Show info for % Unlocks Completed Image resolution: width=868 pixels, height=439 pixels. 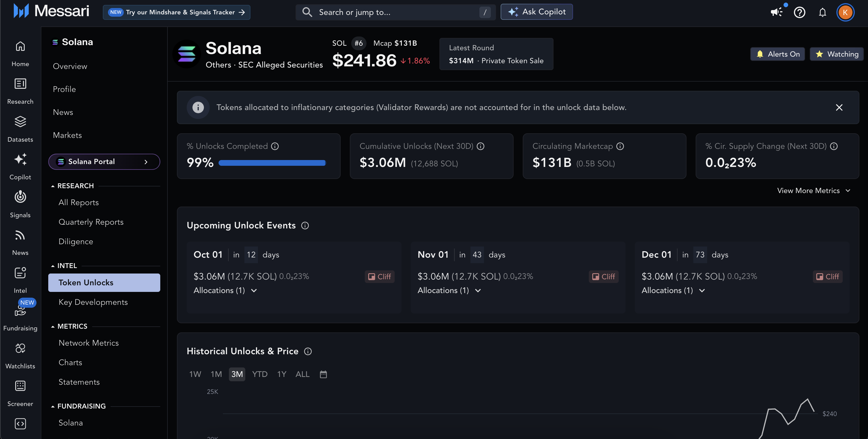tap(275, 146)
